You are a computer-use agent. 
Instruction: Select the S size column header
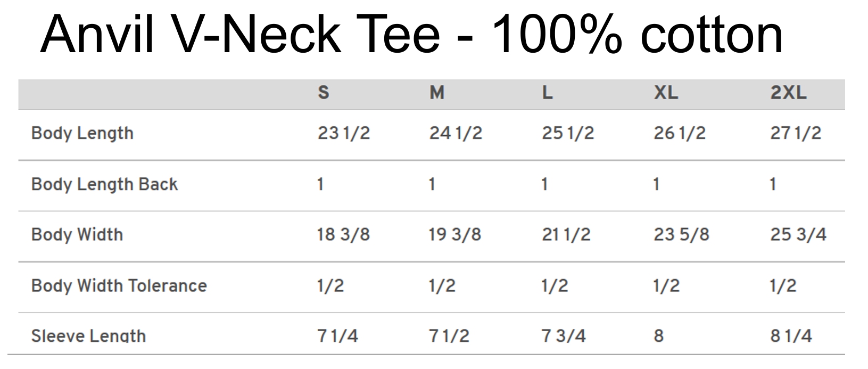click(324, 93)
